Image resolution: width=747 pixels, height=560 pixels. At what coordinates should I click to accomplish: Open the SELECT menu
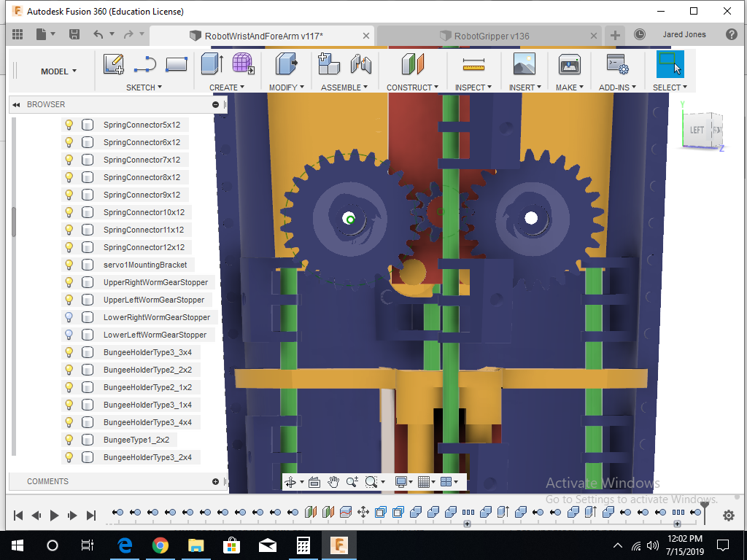[x=670, y=87]
